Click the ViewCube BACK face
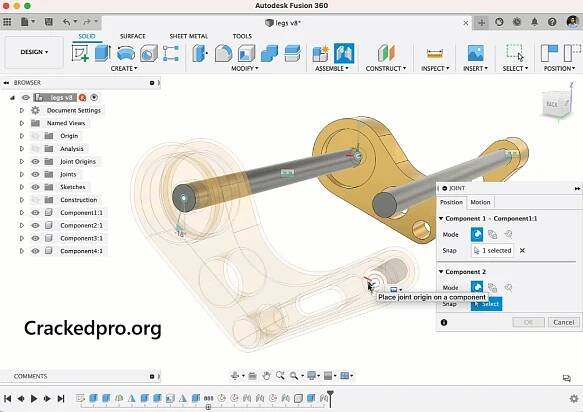 (553, 104)
